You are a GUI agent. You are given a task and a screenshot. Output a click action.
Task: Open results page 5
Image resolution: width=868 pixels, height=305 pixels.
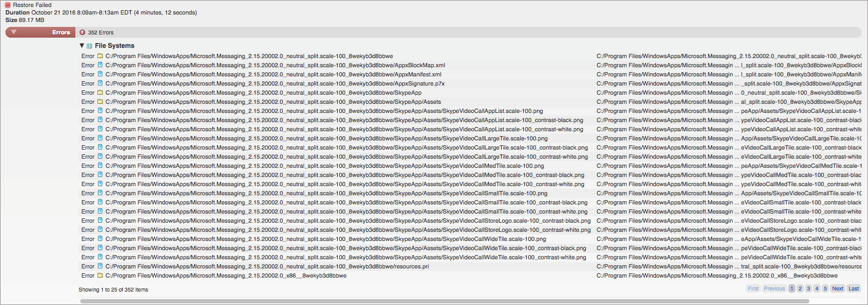point(825,288)
